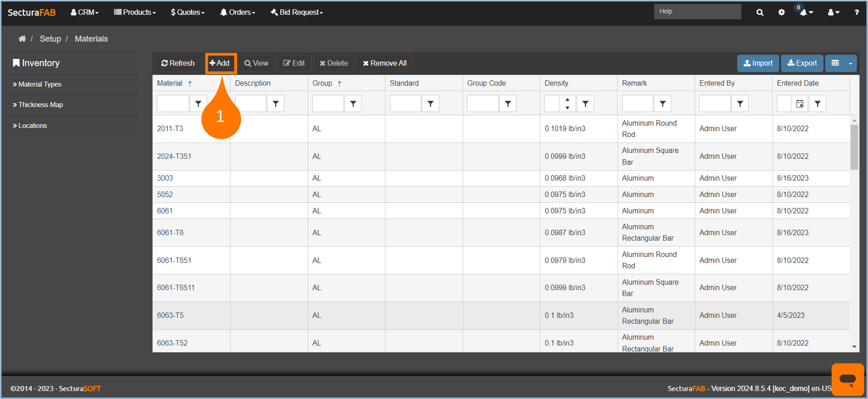The width and height of the screenshot is (868, 399).
Task: Increase the Density filter value stepper
Action: click(x=567, y=100)
